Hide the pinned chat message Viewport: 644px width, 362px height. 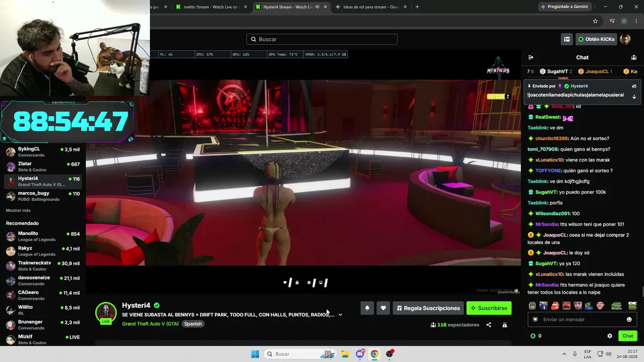pyautogui.click(x=634, y=86)
